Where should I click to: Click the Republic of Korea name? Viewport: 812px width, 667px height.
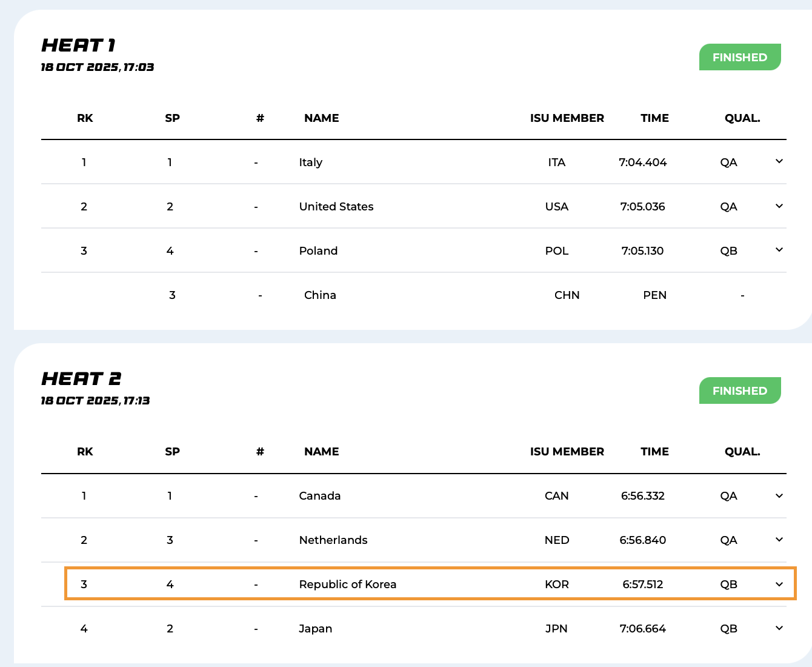(x=347, y=585)
